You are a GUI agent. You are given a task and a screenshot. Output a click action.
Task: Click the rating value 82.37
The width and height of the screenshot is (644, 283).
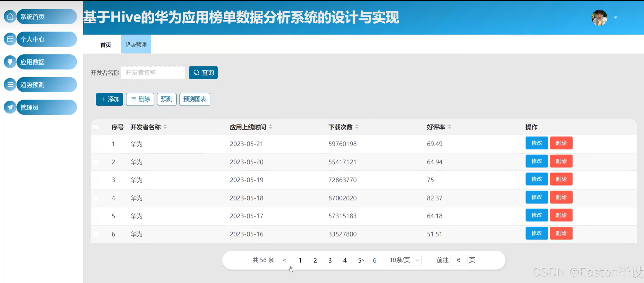435,198
